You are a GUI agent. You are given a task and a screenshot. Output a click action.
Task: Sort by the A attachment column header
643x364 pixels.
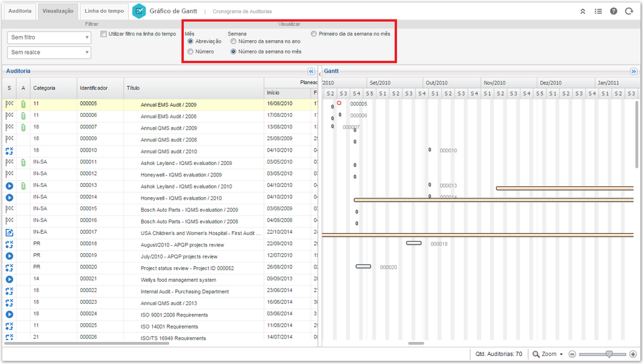click(23, 88)
